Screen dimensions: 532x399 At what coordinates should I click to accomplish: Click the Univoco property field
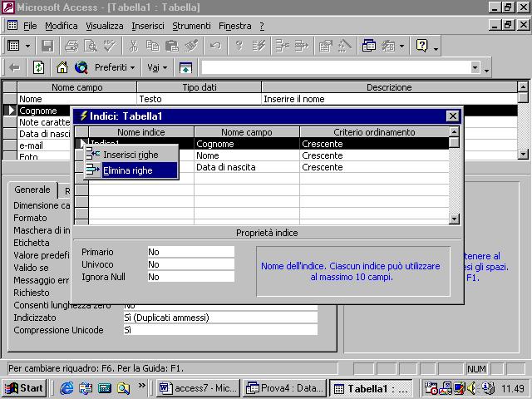[191, 264]
